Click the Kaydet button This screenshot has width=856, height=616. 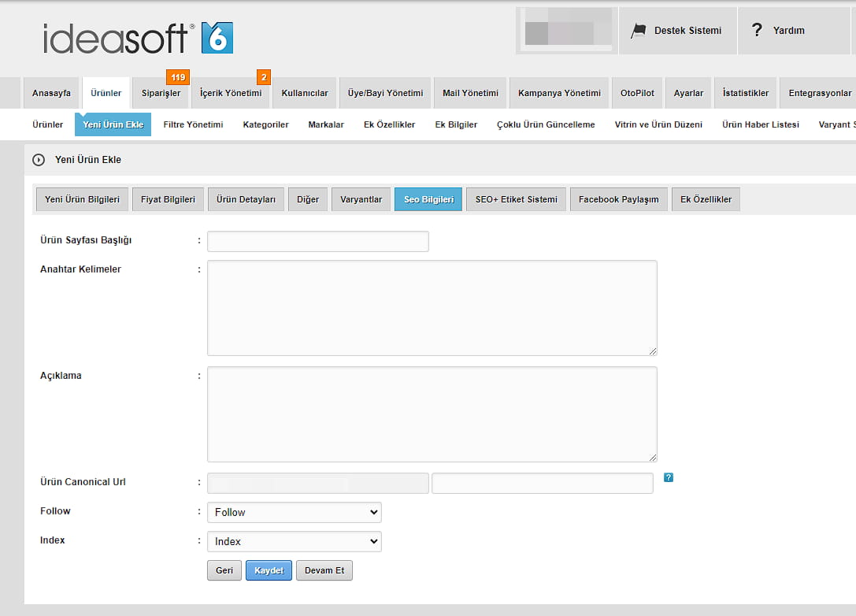point(269,570)
